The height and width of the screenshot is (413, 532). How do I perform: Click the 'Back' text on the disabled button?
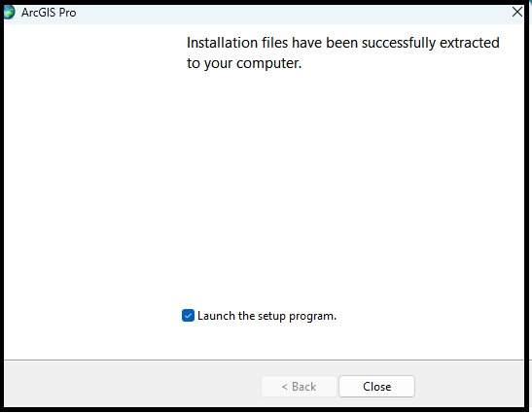304,387
